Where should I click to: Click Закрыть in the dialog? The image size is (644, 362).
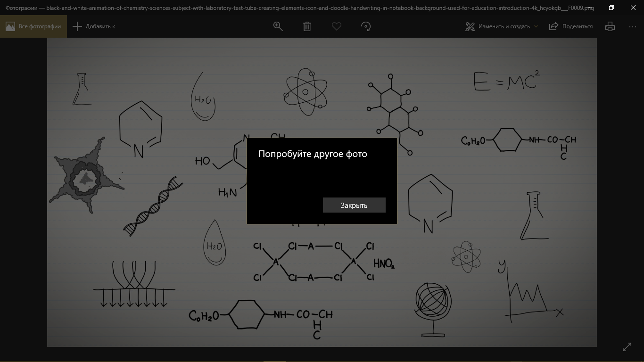point(354,205)
